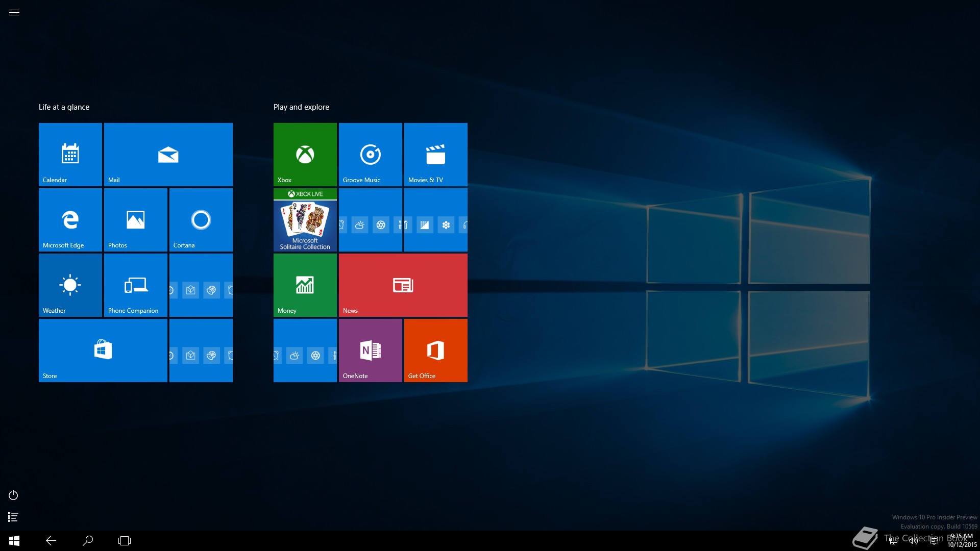Viewport: 980px width, 551px height.
Task: Open the Photos tile
Action: pos(136,220)
